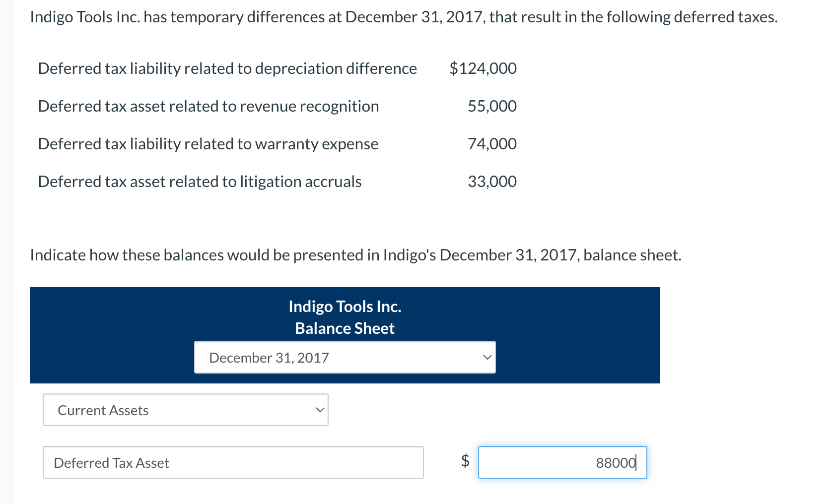Click the Deferred tax liability depreciation line
Viewport: 834px width, 504px height.
tap(227, 68)
